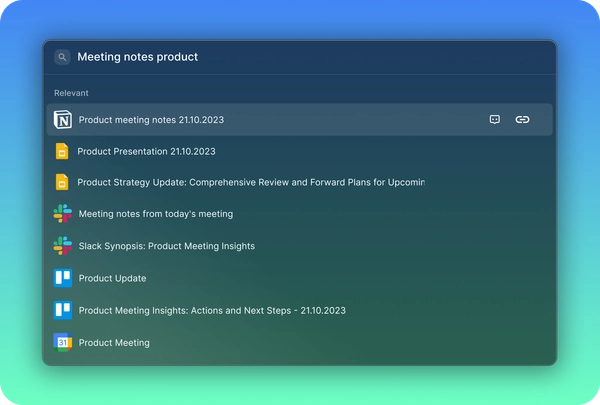Image resolution: width=600 pixels, height=405 pixels.
Task: Click the Google Calendar icon for Product Meeting
Action: click(x=63, y=342)
